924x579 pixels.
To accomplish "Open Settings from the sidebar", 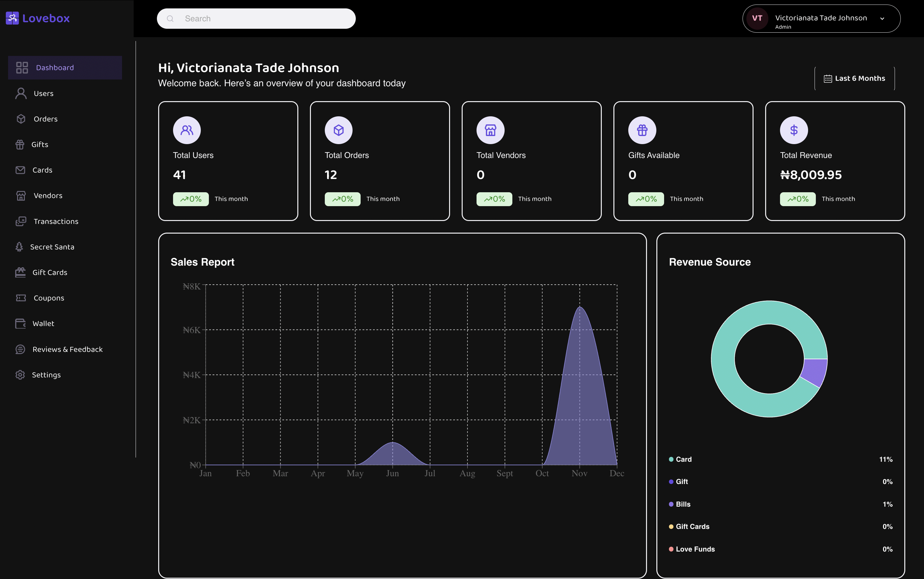I will point(46,375).
